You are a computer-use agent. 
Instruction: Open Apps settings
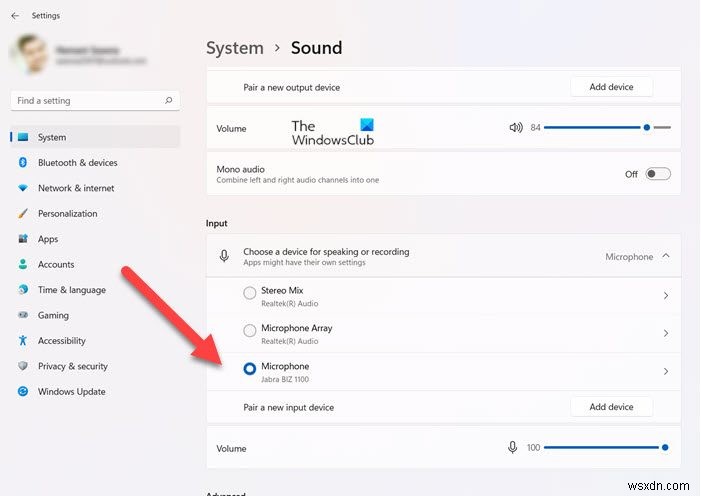(x=95, y=238)
